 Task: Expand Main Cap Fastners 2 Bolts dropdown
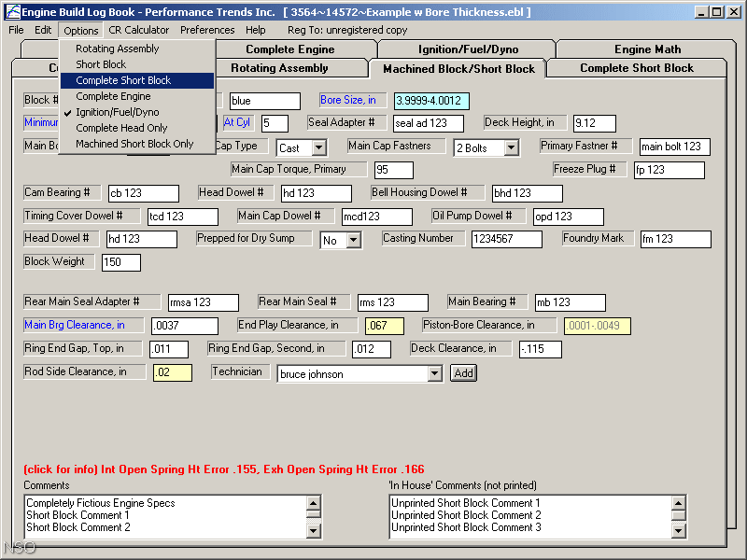[x=511, y=148]
